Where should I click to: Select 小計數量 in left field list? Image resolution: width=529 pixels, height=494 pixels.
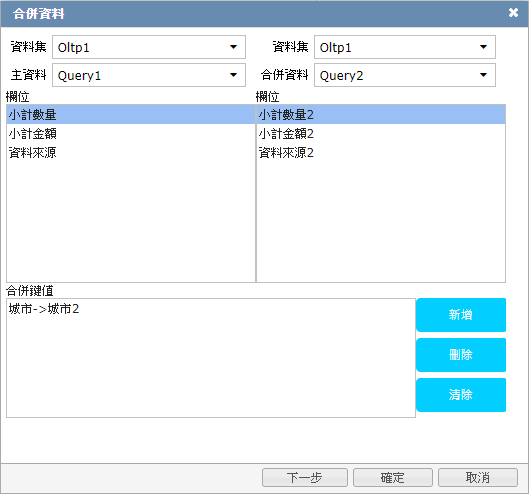pyautogui.click(x=131, y=114)
